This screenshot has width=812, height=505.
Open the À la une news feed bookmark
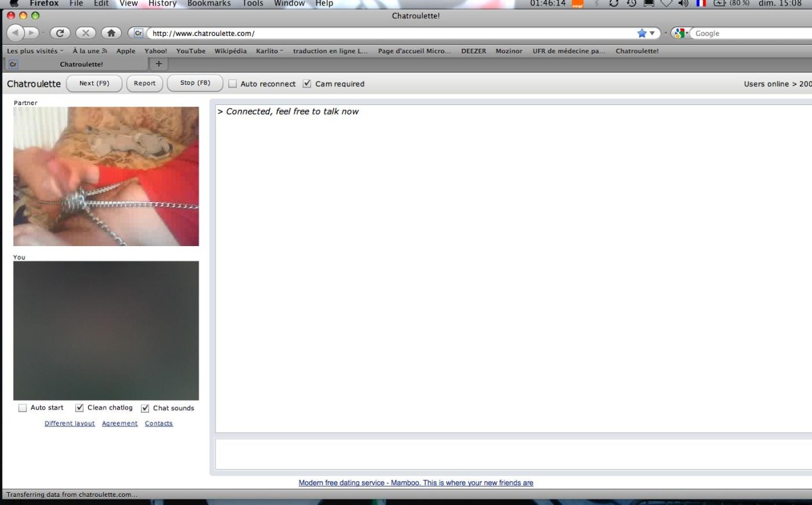(89, 51)
